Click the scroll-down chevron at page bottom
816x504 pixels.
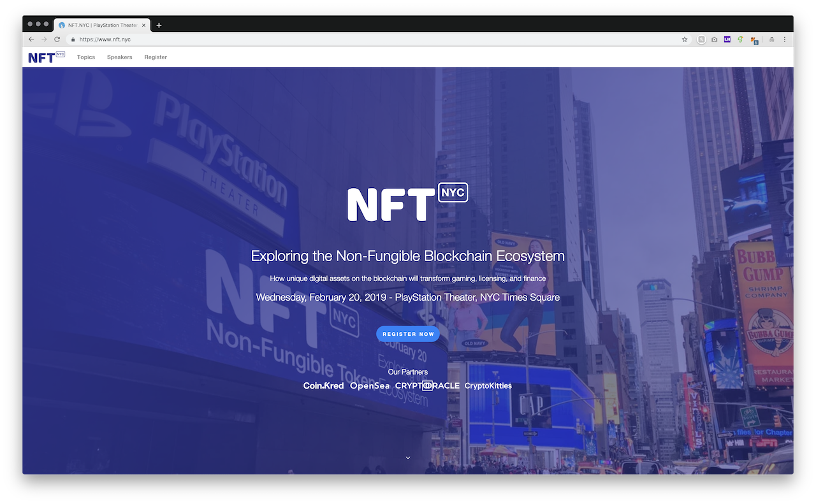(x=408, y=457)
